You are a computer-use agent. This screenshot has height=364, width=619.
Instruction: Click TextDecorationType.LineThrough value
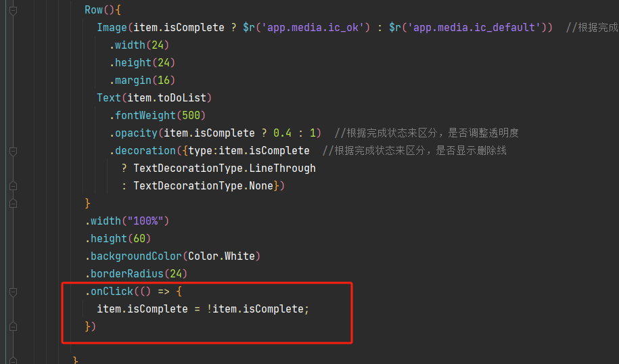(224, 168)
